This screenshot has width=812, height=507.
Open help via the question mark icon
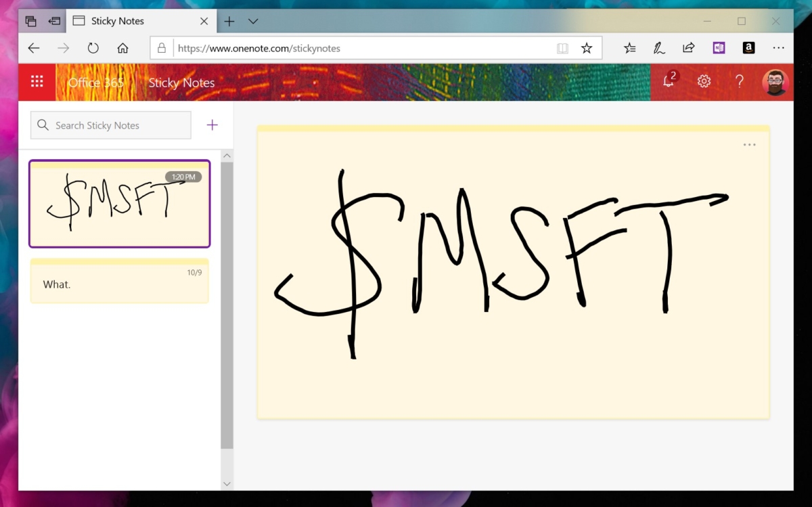[x=740, y=81]
